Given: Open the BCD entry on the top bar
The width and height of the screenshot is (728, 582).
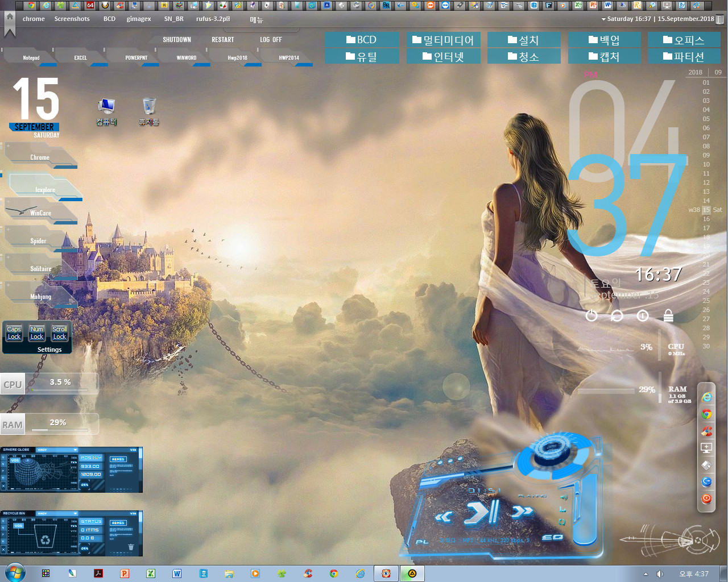Looking at the screenshot, I should pyautogui.click(x=109, y=19).
